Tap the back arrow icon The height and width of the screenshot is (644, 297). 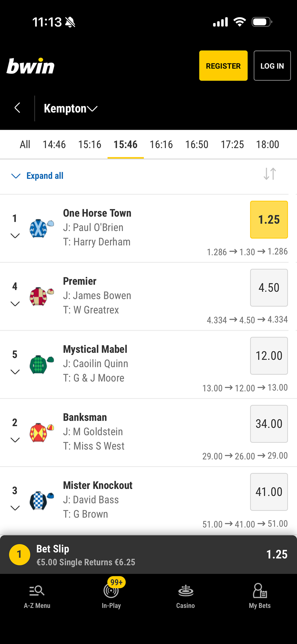pos(17,108)
